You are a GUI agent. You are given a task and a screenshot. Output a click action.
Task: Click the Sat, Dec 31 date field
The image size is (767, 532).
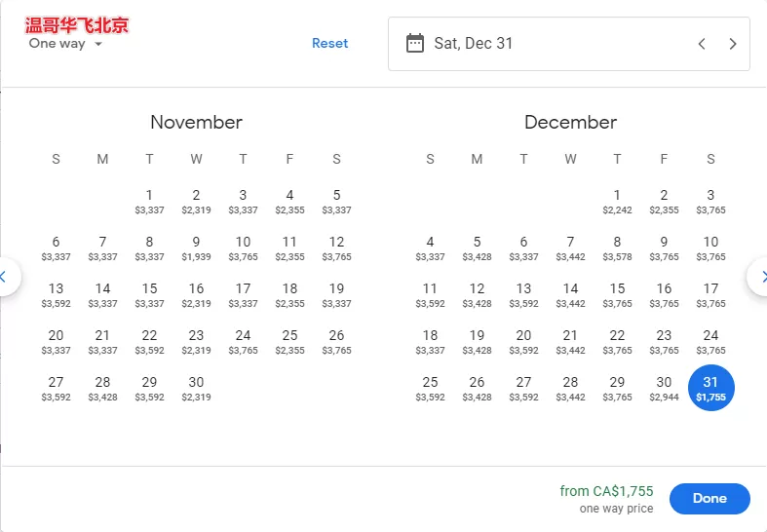pyautogui.click(x=569, y=44)
